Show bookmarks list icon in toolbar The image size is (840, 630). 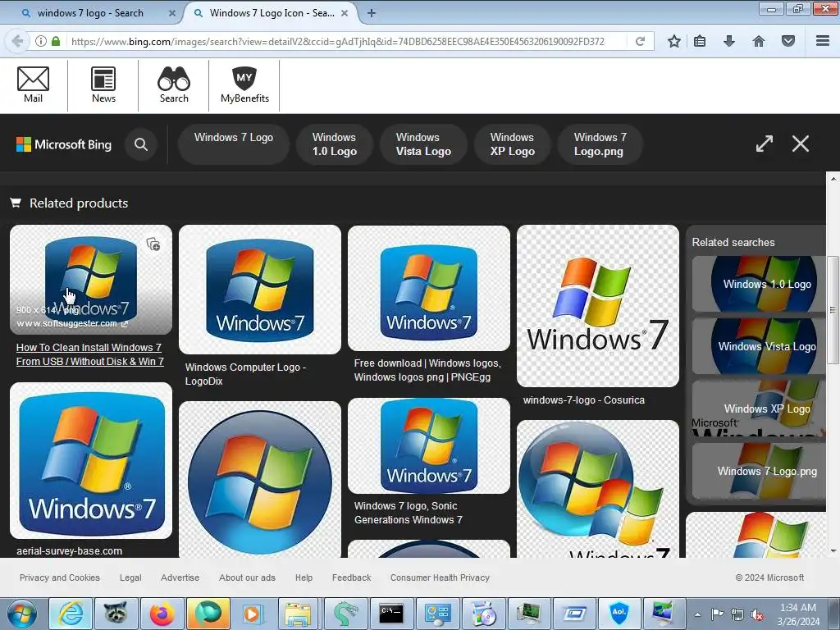point(700,41)
